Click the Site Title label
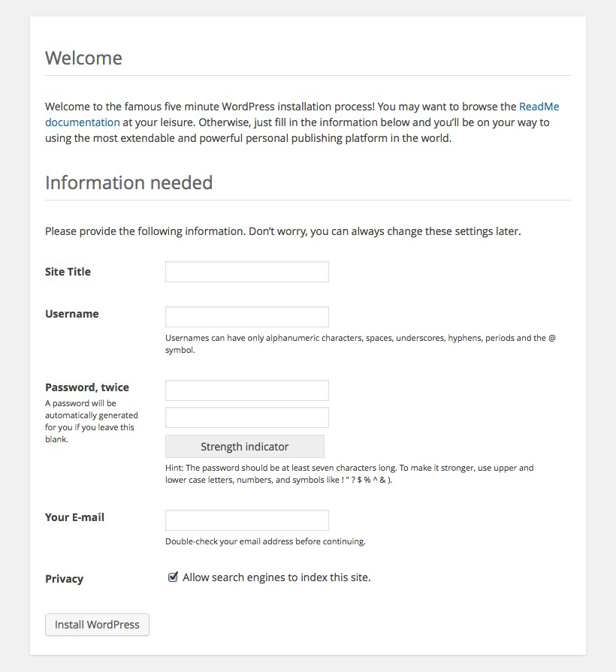The width and height of the screenshot is (616, 672). tap(68, 272)
